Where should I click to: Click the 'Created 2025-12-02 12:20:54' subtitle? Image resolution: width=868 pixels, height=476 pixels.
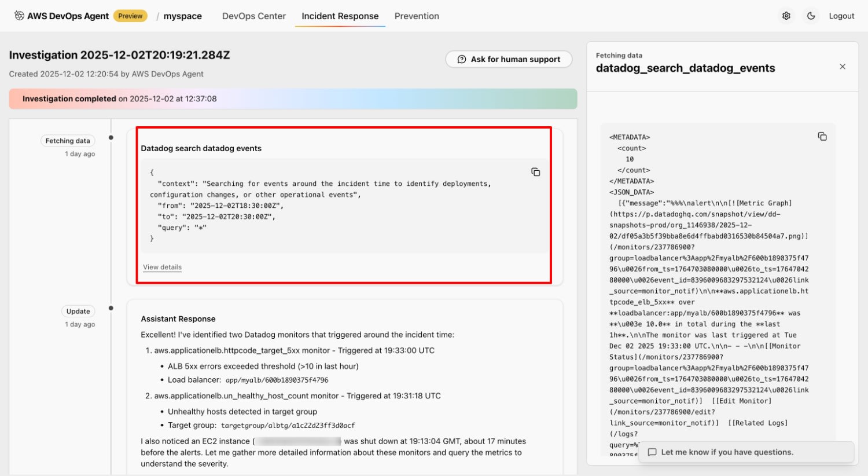click(x=106, y=74)
